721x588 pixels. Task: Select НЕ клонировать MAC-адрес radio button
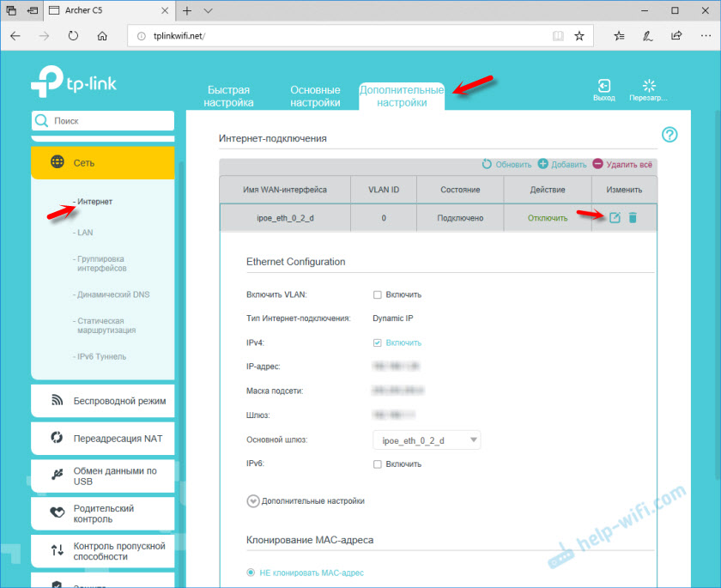pyautogui.click(x=251, y=573)
